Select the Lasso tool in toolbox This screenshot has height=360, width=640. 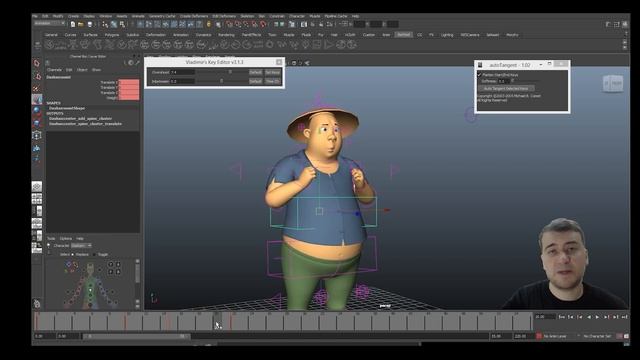coord(37,76)
